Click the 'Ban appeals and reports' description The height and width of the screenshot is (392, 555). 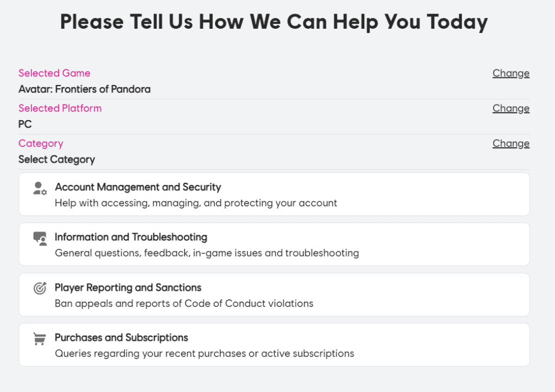coord(184,303)
